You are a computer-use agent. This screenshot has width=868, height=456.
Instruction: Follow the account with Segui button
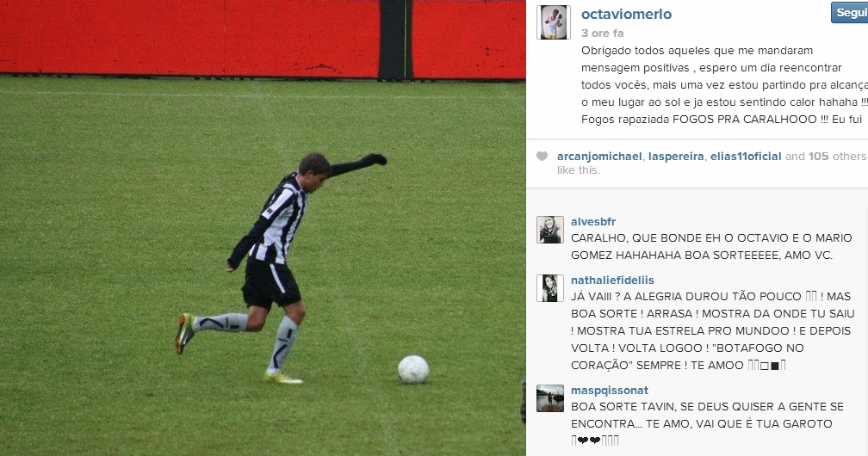(x=849, y=13)
